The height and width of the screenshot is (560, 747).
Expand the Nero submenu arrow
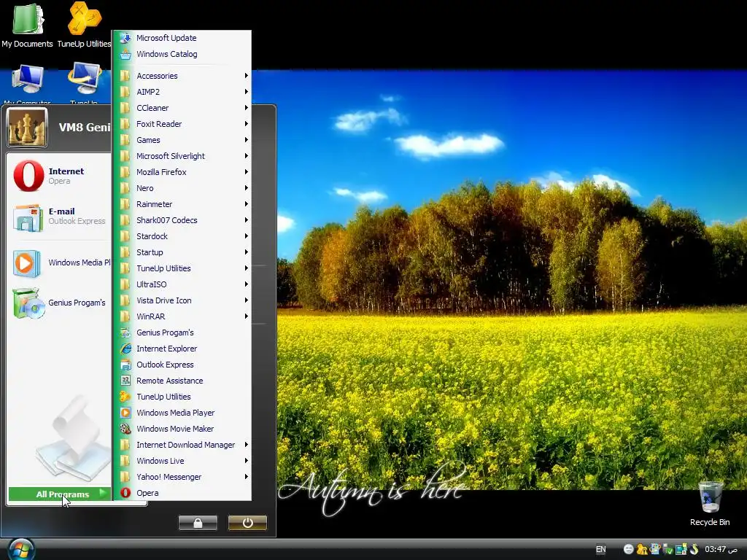[x=247, y=188]
